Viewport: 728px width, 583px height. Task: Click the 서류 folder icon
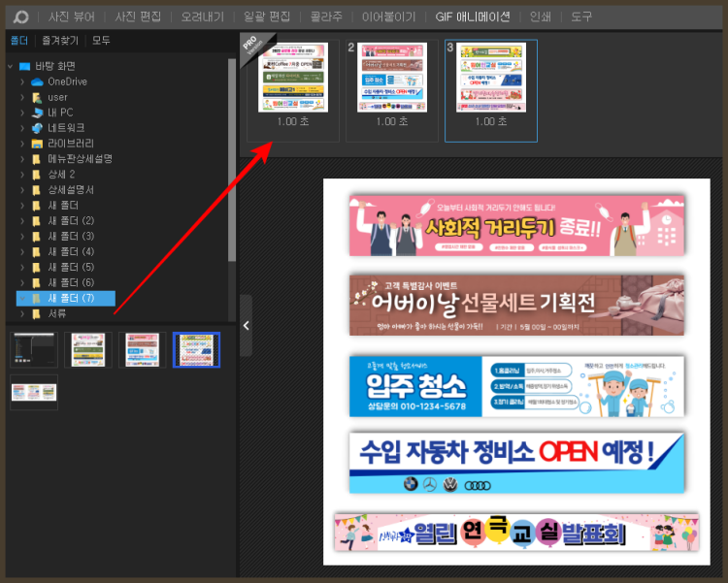coord(37,314)
